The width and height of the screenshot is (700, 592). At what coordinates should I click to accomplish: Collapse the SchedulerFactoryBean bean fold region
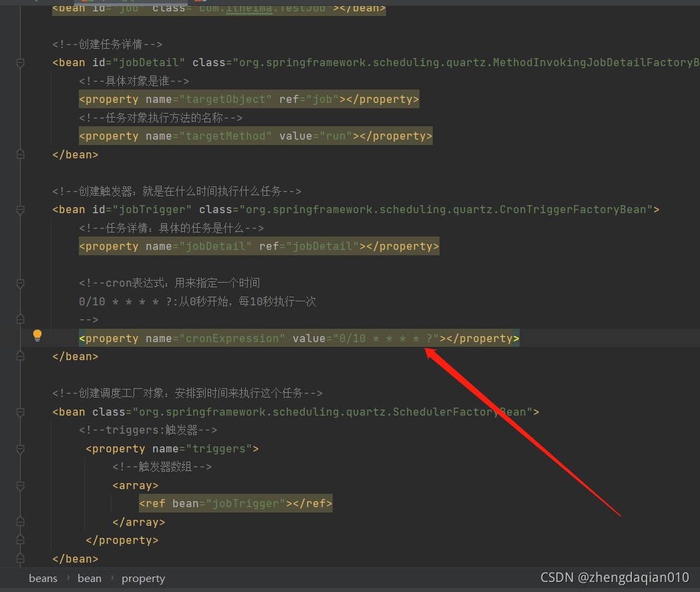pyautogui.click(x=20, y=412)
